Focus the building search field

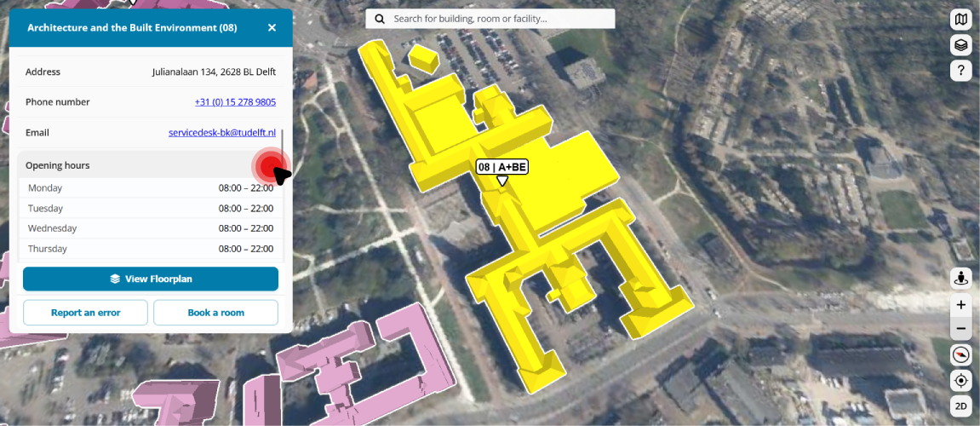coord(490,19)
